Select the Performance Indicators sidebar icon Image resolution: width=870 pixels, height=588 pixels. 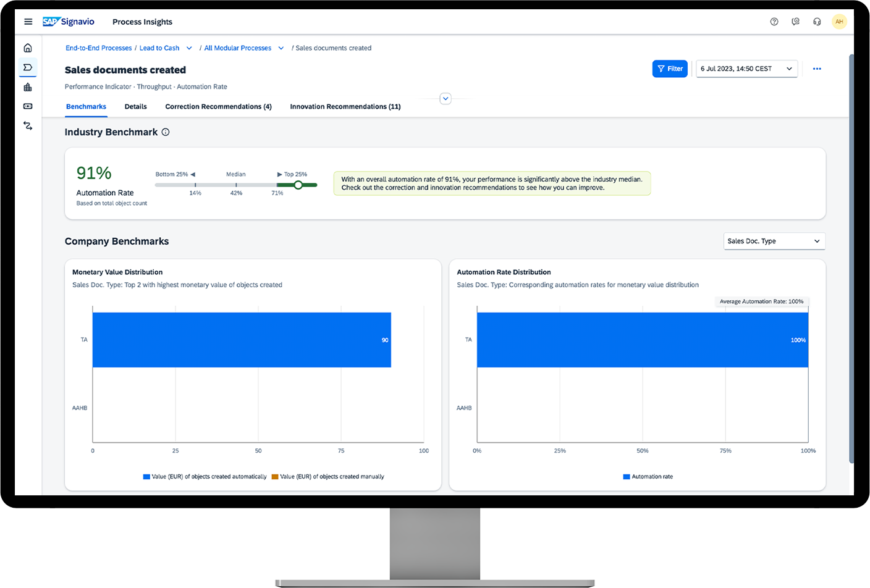28,67
